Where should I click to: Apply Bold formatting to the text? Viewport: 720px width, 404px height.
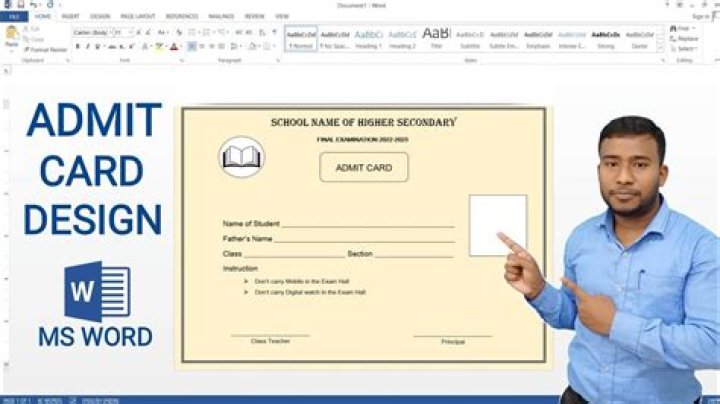pos(77,46)
